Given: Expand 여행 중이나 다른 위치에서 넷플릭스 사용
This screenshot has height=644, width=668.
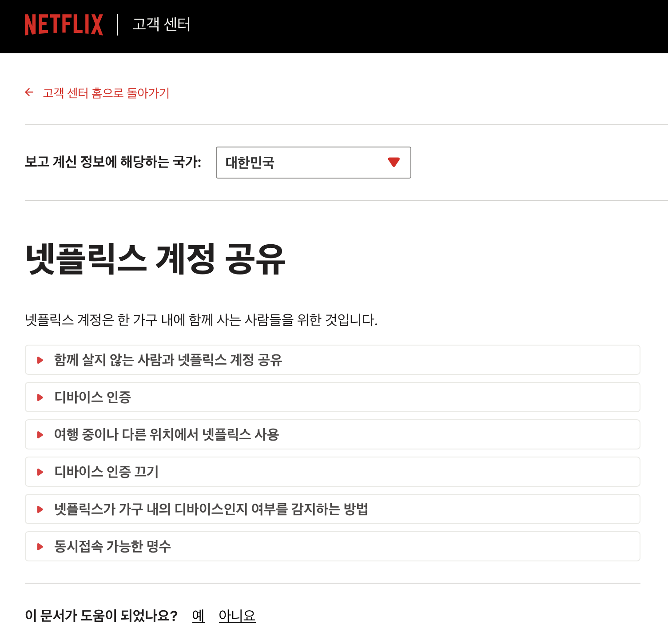Looking at the screenshot, I should [x=332, y=434].
